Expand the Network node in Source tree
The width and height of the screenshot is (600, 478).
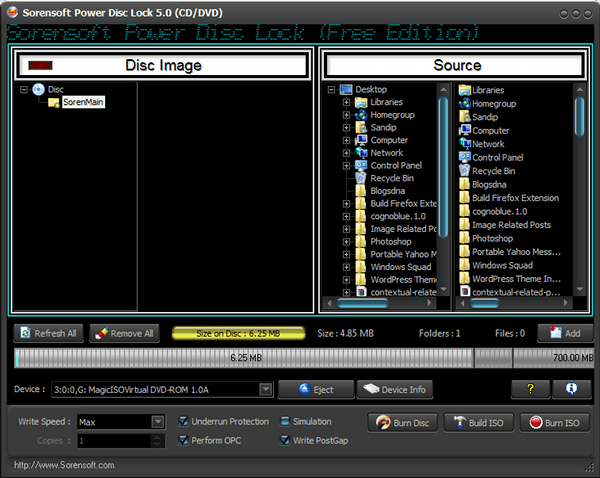[346, 153]
